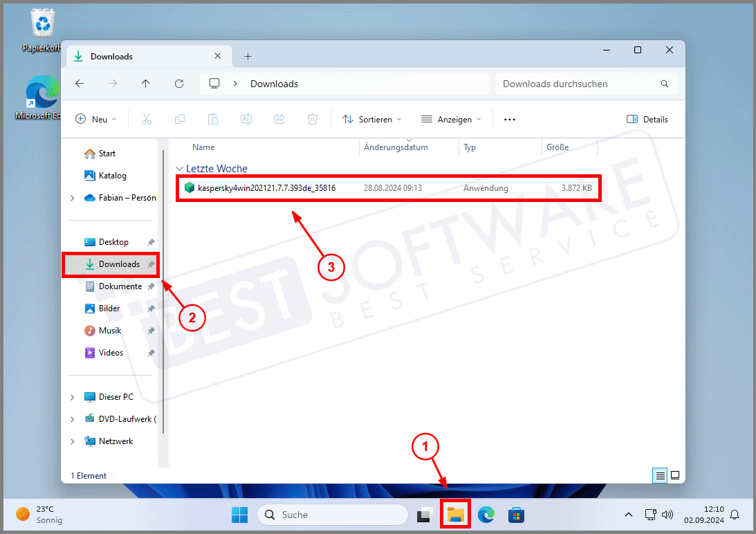This screenshot has height=534, width=756.
Task: Click the Share icon
Action: click(x=279, y=119)
